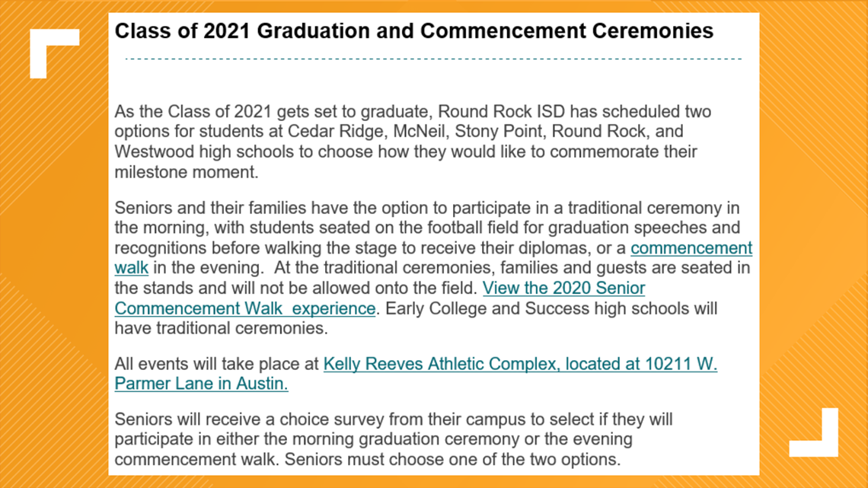This screenshot has width=868, height=488.
Task: Click underlined "Commencement Walk experience" link text
Action: [x=244, y=308]
